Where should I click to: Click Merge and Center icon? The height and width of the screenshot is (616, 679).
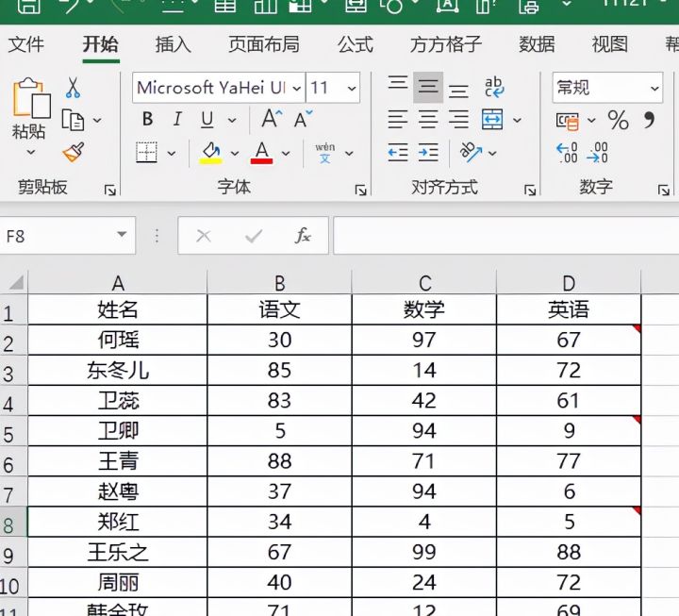(493, 120)
